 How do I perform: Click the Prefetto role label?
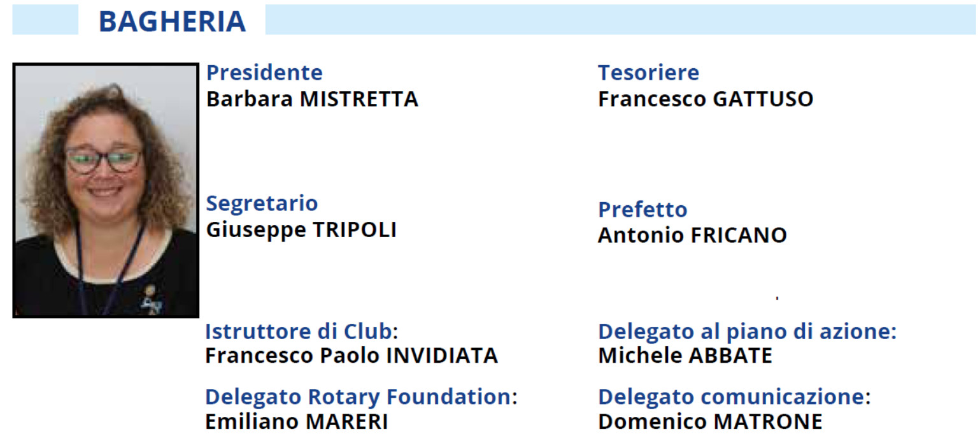point(643,210)
